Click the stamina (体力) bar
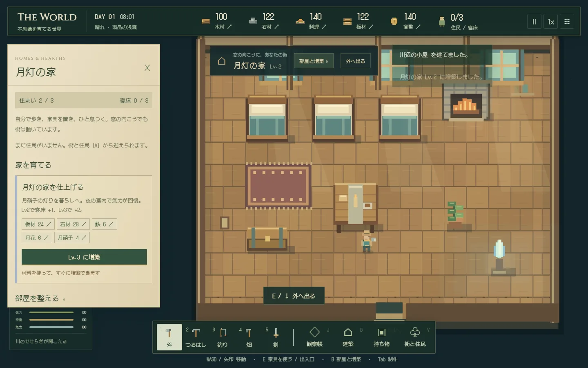This screenshot has height=368, width=588. click(x=51, y=312)
